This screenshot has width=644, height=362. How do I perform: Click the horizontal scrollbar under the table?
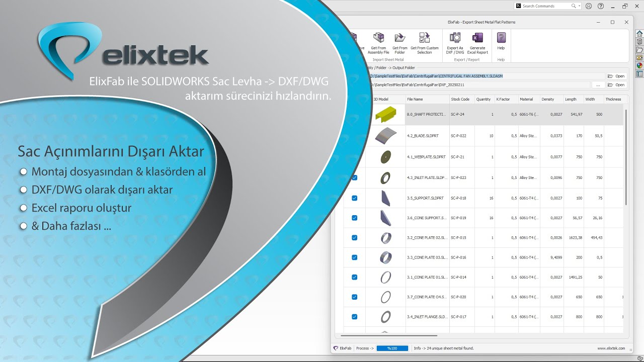[x=389, y=335]
